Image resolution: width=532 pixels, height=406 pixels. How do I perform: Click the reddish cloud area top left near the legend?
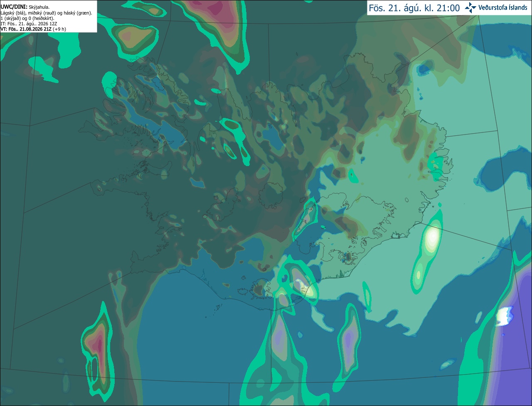(x=135, y=37)
